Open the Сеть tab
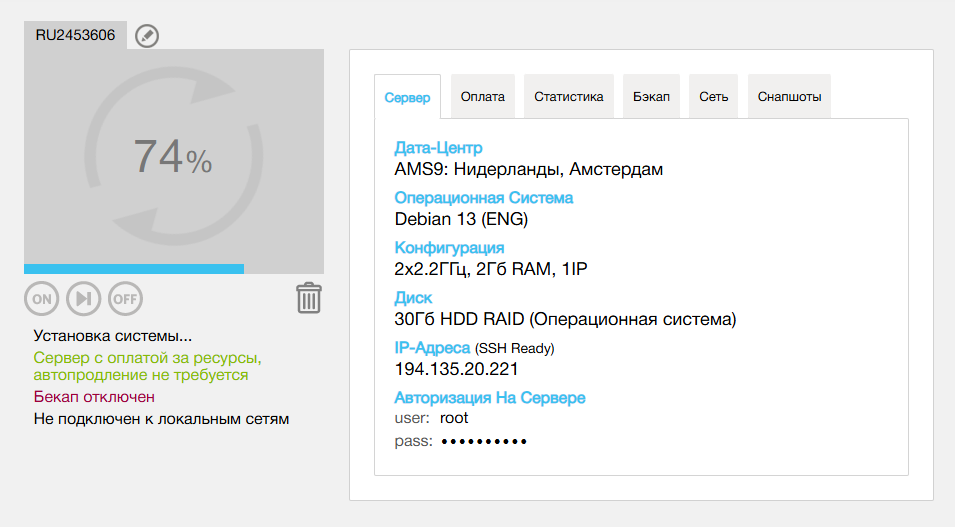Image resolution: width=955 pixels, height=527 pixels. coord(713,96)
